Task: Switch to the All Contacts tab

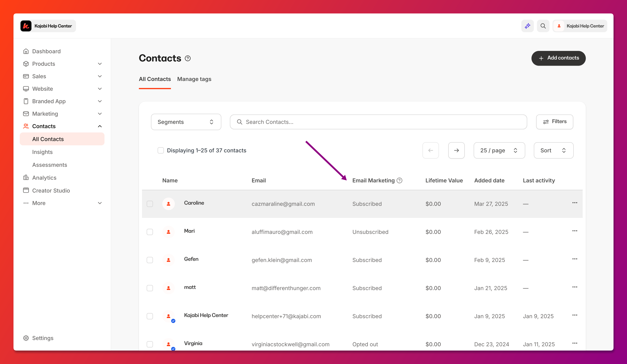Action: tap(155, 79)
